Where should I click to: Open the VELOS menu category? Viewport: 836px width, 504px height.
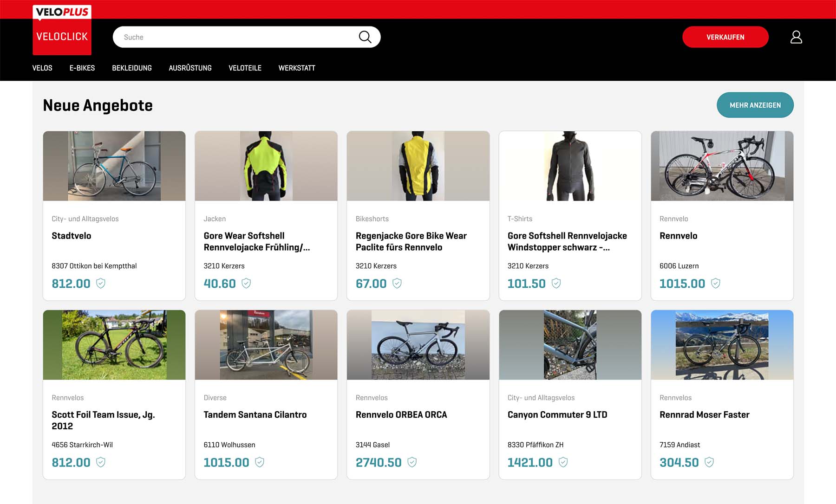point(42,68)
